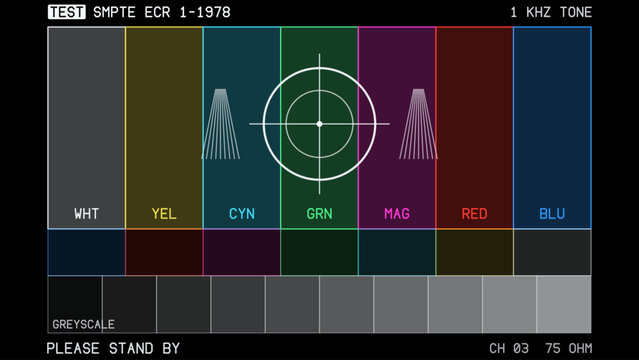The width and height of the screenshot is (639, 360).
Task: Click the center dot of the crosshair
Action: [x=320, y=124]
